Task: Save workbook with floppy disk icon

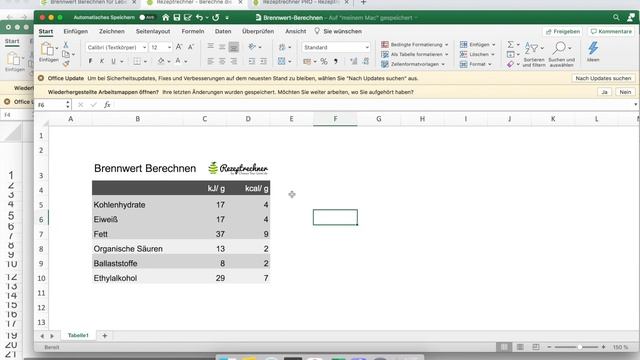Action: pos(177,18)
